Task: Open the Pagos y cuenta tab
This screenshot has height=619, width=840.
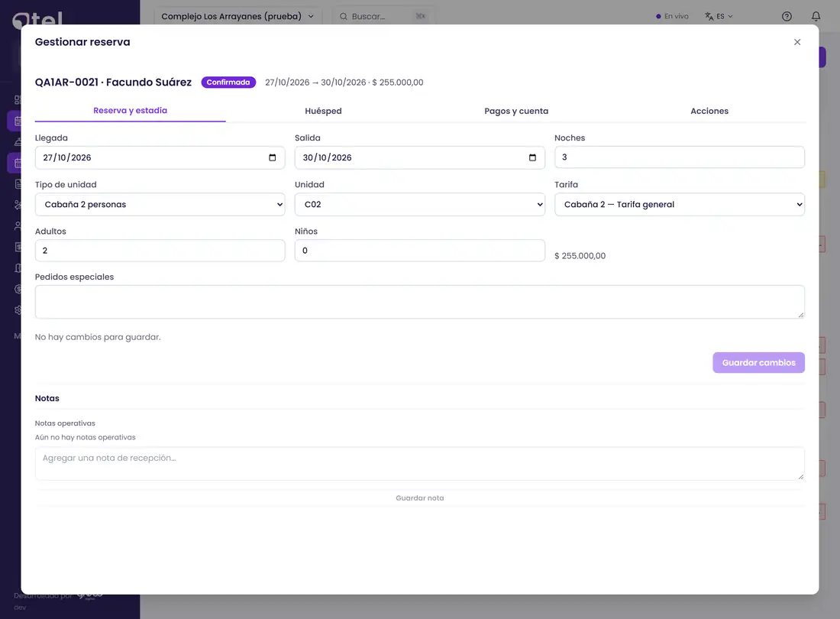Action: 516,111
